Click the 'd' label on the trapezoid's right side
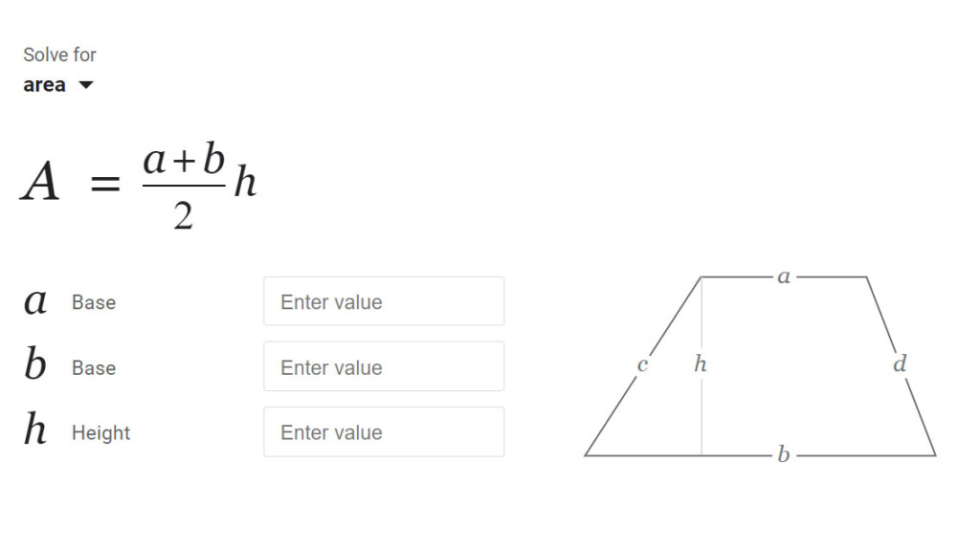 (x=900, y=364)
